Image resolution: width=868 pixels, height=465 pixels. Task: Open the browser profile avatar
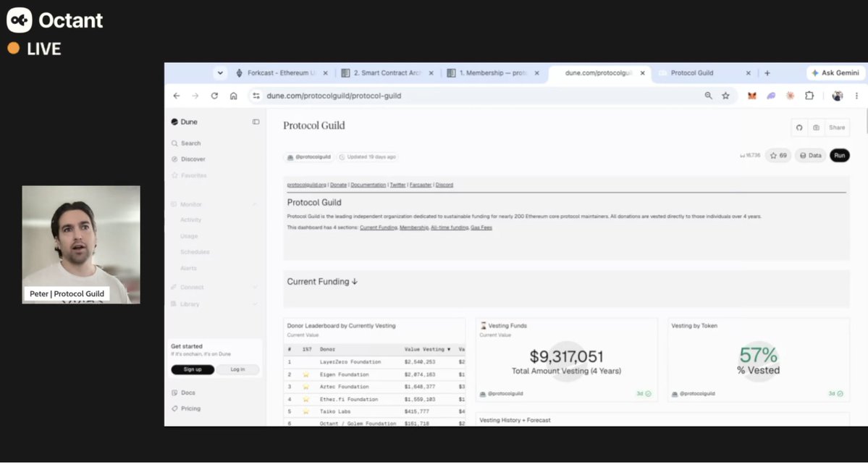(x=838, y=96)
